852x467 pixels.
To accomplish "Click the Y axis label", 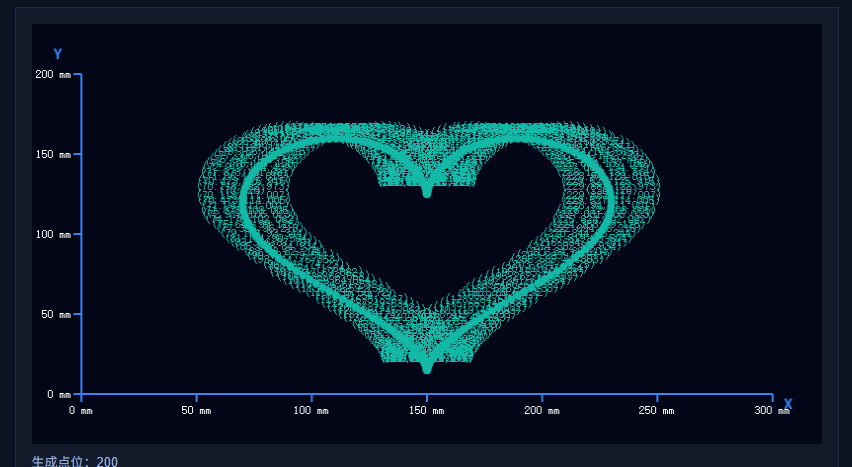I will tap(58, 54).
